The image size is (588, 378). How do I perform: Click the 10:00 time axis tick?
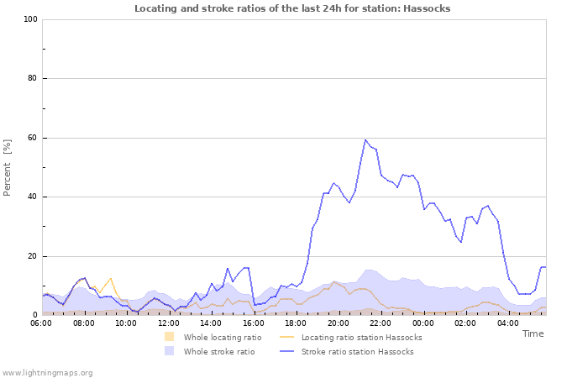point(126,323)
